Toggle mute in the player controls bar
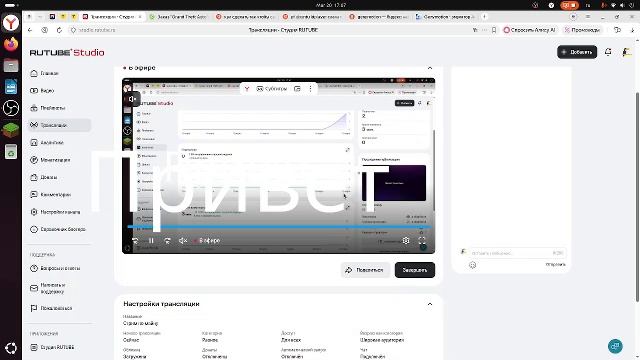Viewport: 640px width, 360px height. click(x=183, y=241)
